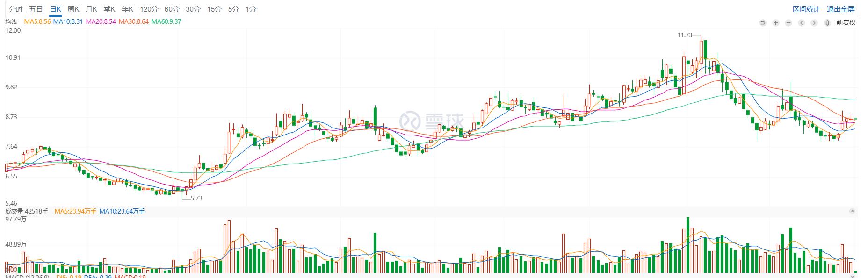Select the 月K monthly candlestick tab
This screenshot has width=868, height=278.
(x=91, y=9)
